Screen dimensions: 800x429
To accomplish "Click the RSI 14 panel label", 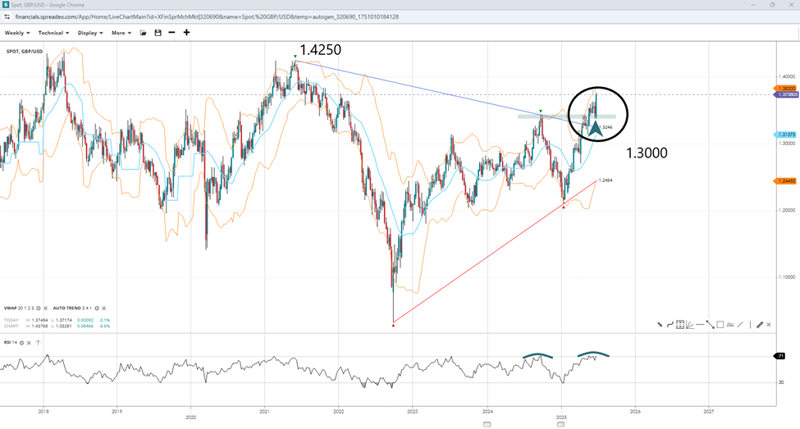I will point(14,342).
